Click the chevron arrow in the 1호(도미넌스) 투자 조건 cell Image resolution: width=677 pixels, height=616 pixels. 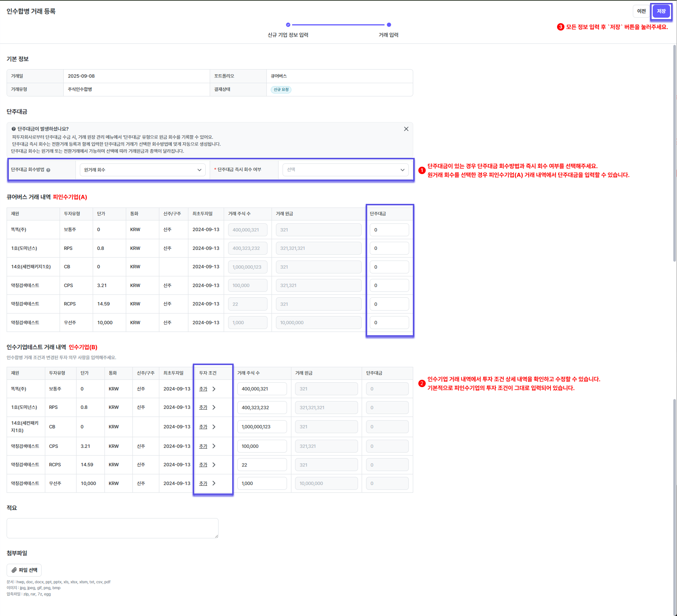(x=214, y=407)
